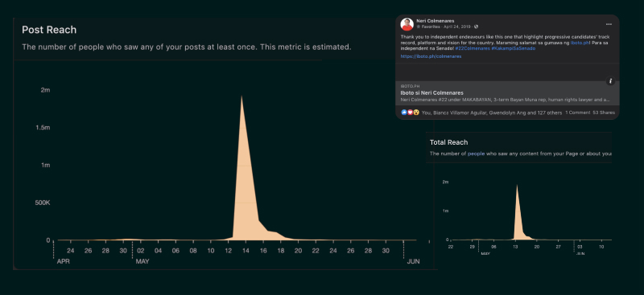Screen dimensions: 644x295
Task: Click the #22Colmenares hashtag
Action: pyautogui.click(x=473, y=48)
